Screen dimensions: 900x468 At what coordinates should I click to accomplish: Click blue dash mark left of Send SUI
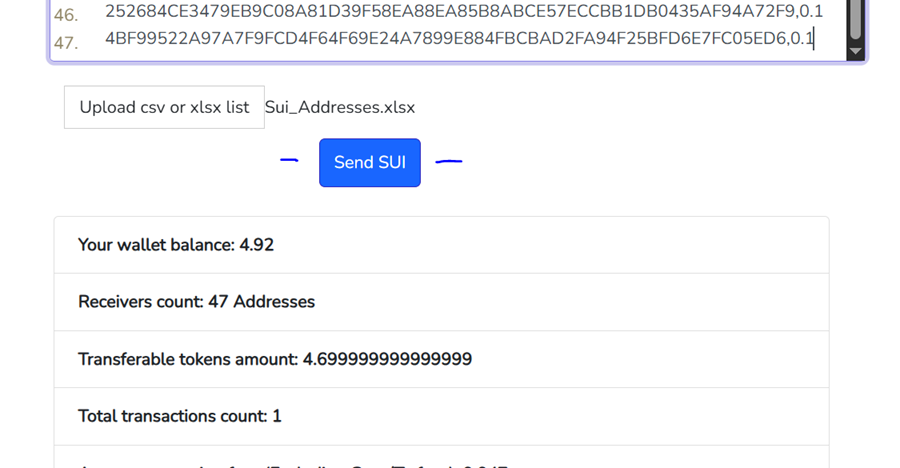pyautogui.click(x=289, y=160)
